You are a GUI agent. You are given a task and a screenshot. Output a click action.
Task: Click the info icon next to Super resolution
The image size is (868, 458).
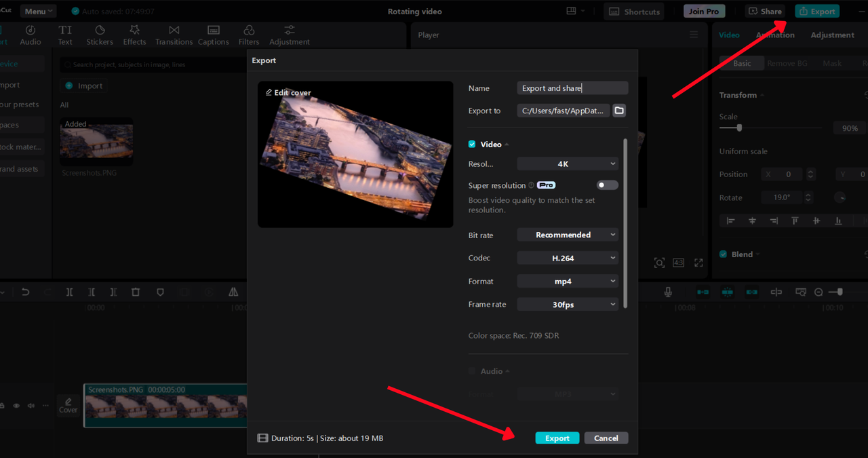531,185
